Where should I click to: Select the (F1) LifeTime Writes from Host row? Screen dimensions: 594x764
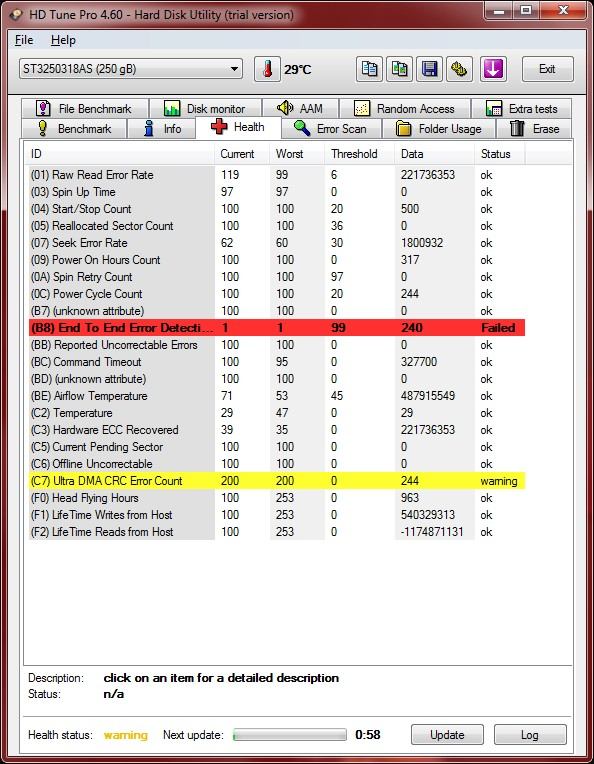pyautogui.click(x=277, y=515)
